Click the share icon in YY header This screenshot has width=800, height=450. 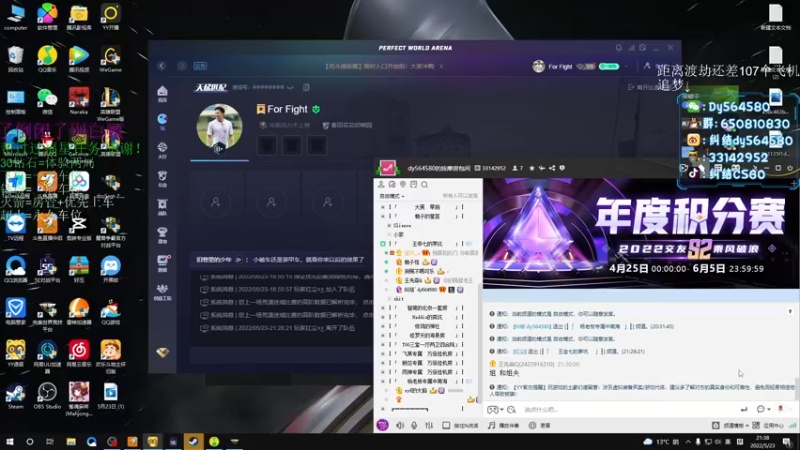point(552,168)
